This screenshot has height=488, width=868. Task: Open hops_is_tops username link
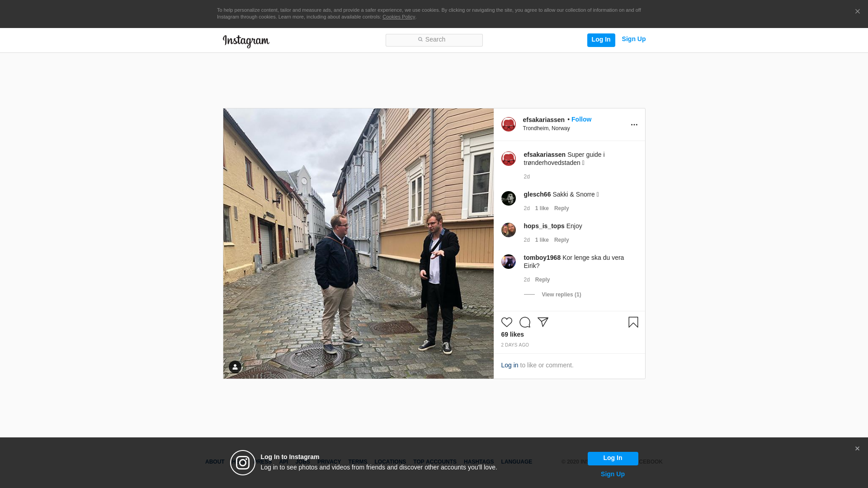[544, 226]
